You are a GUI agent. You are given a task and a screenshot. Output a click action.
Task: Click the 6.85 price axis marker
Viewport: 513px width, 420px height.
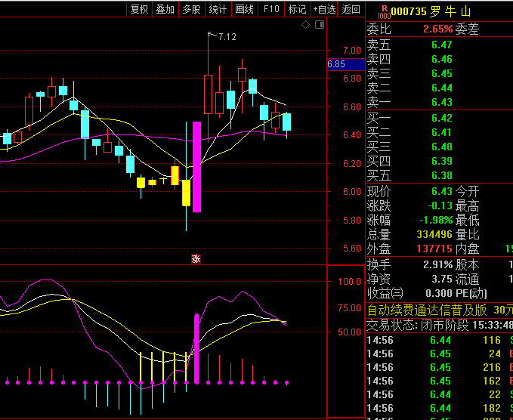tap(336, 64)
